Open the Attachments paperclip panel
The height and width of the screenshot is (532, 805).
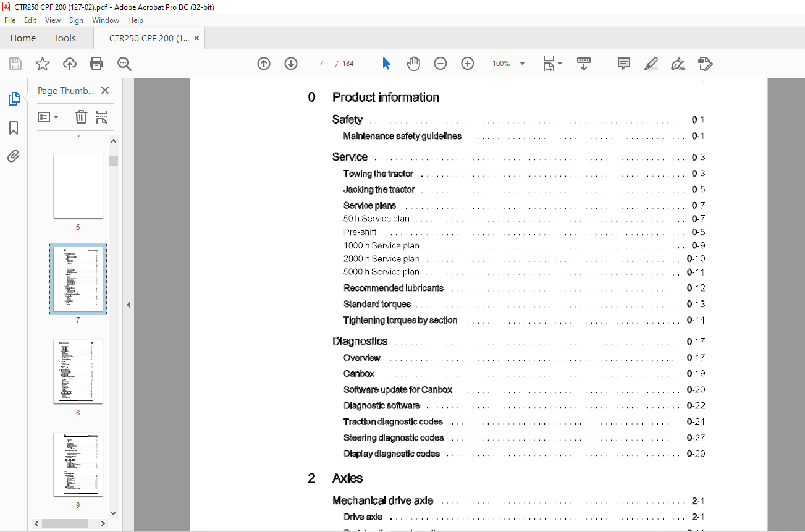pyautogui.click(x=14, y=156)
